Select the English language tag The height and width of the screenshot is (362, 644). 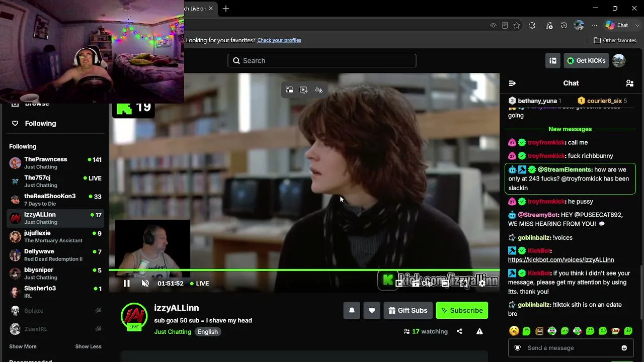[208, 332]
